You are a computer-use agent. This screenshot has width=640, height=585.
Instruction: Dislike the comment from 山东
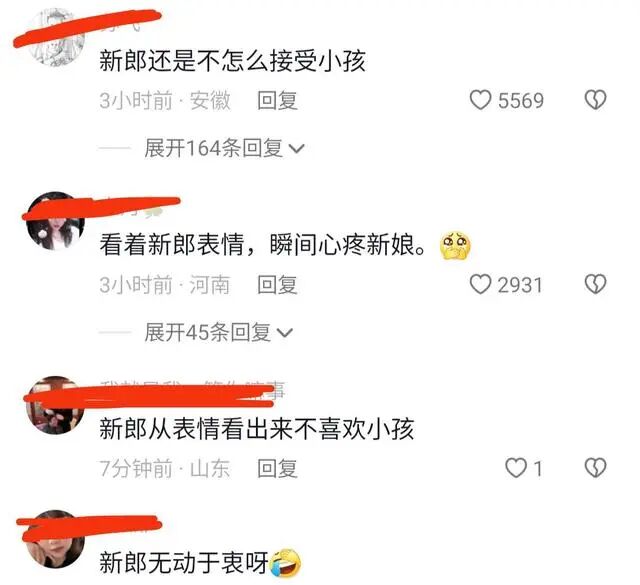tap(596, 468)
